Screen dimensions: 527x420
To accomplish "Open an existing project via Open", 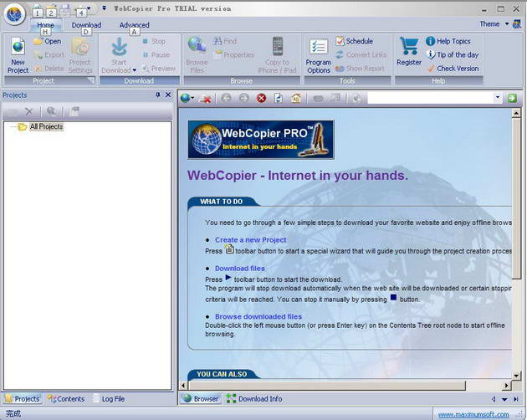I will 48,41.
